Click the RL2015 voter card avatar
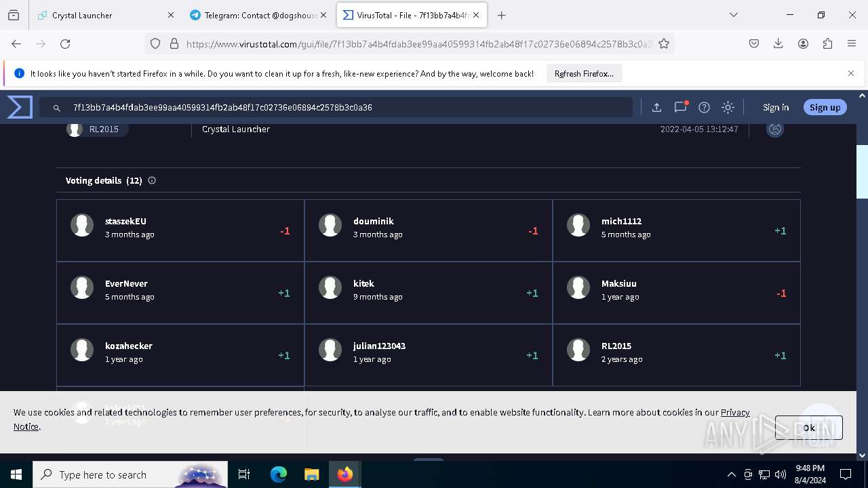The height and width of the screenshot is (488, 868). pyautogui.click(x=578, y=350)
